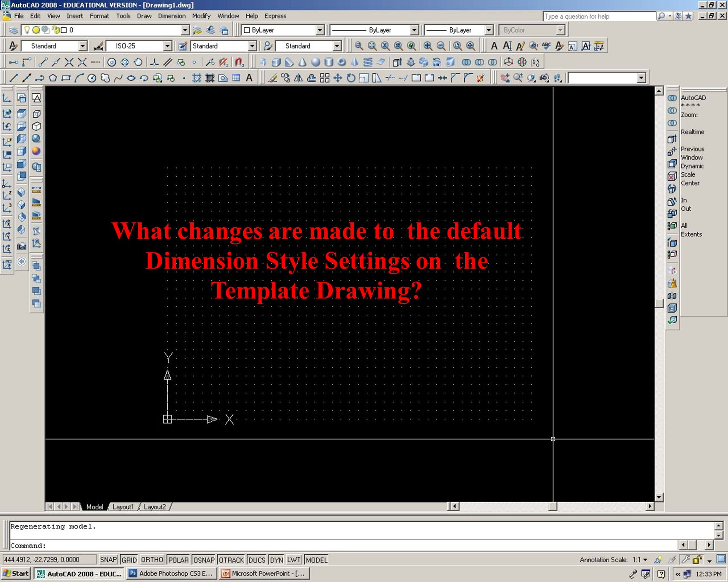Select the Rectangle draw tool
Image resolution: width=728 pixels, height=582 pixels.
pos(66,78)
